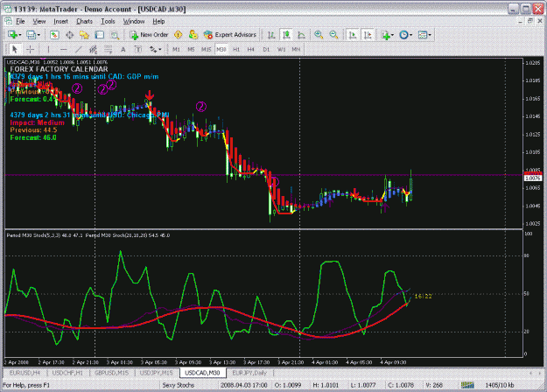Draw a vertical line tool

(x=48, y=50)
